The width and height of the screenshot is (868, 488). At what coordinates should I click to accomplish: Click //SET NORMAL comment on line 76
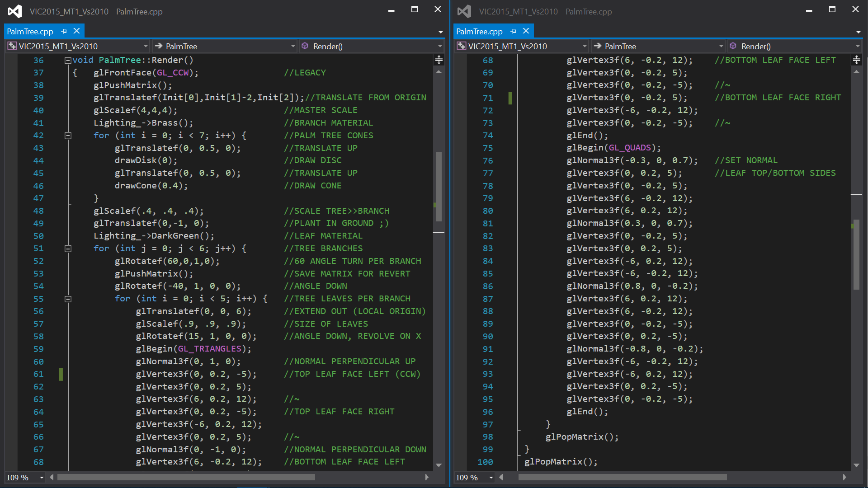point(746,160)
